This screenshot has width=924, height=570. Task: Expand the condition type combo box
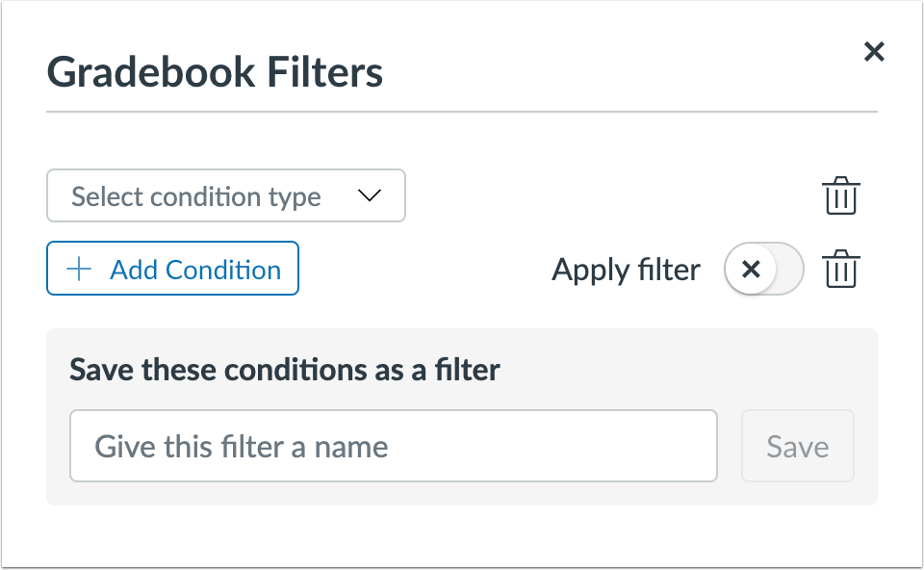tap(225, 195)
